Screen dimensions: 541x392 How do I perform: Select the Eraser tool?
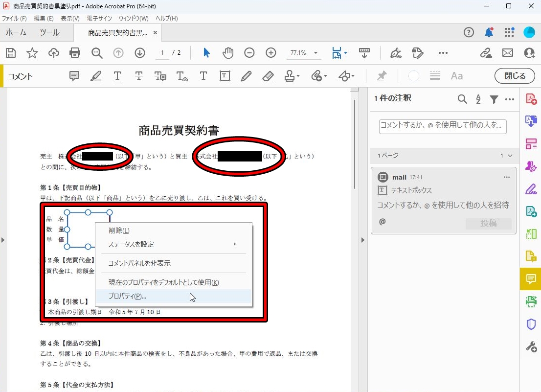[x=268, y=76]
